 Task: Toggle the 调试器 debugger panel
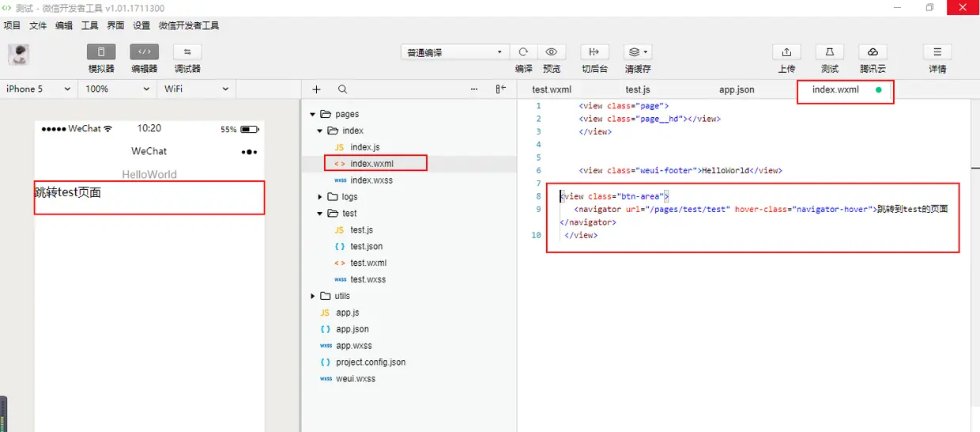[x=187, y=52]
